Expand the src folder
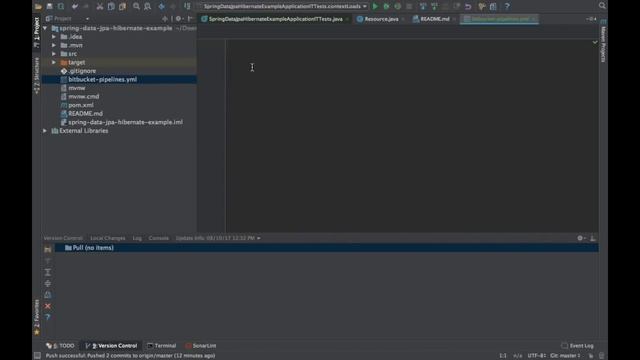 click(54, 54)
